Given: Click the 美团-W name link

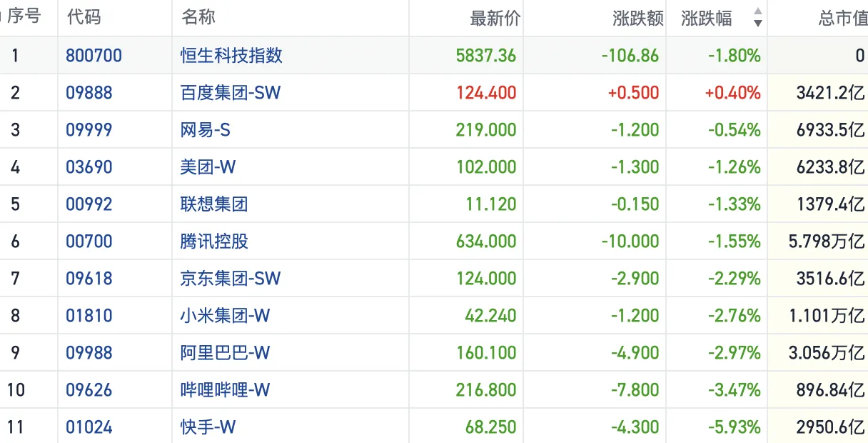Looking at the screenshot, I should [x=208, y=167].
